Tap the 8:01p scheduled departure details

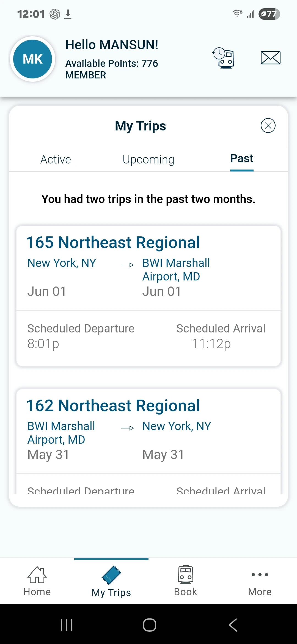(x=43, y=344)
